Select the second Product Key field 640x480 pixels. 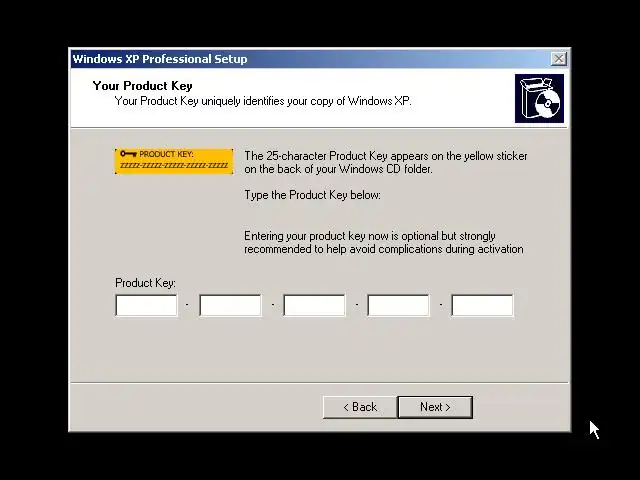click(x=231, y=305)
